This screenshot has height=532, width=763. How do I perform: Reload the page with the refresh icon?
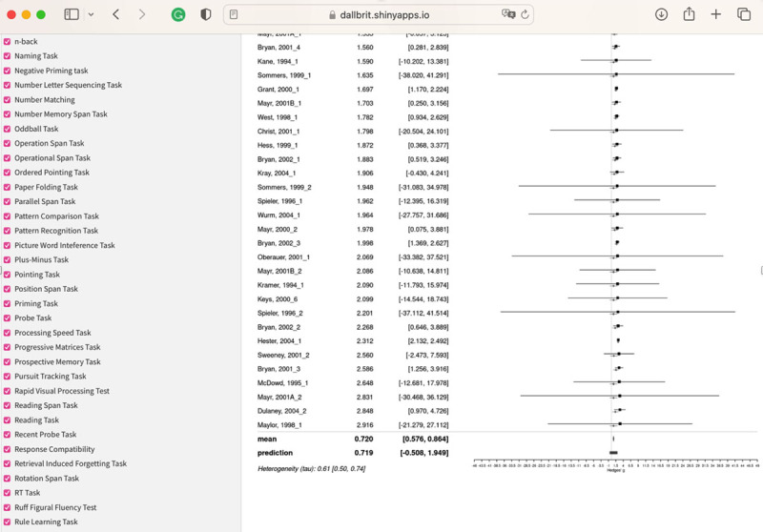[526, 15]
